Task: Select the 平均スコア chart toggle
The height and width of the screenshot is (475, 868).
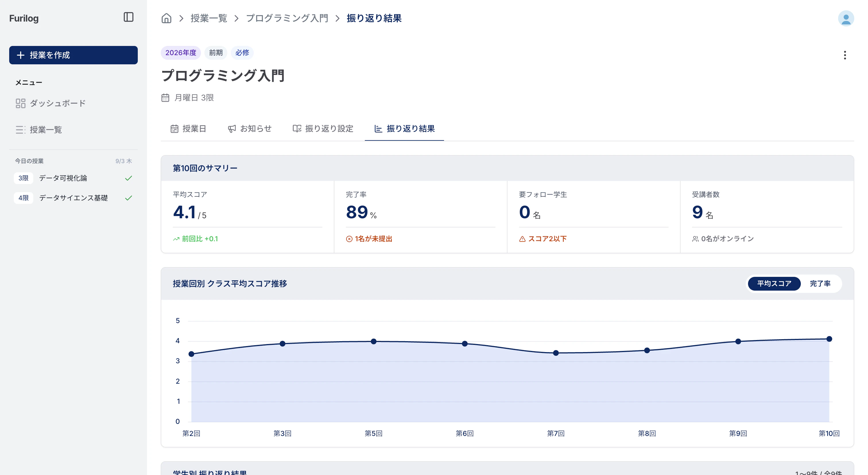Action: (x=774, y=284)
